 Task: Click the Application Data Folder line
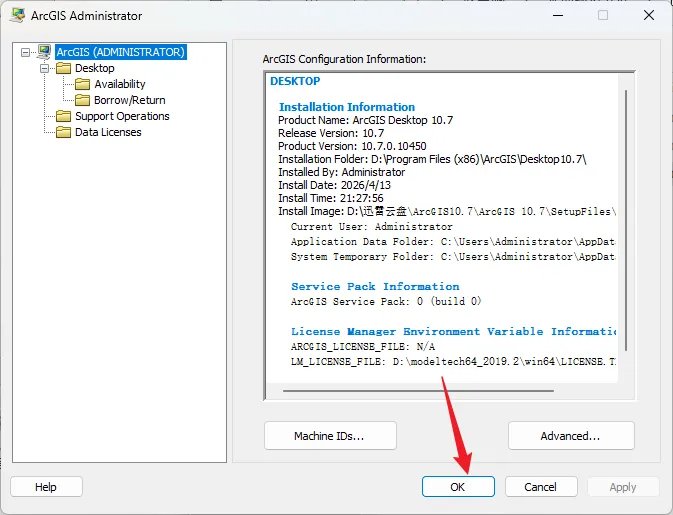(453, 242)
